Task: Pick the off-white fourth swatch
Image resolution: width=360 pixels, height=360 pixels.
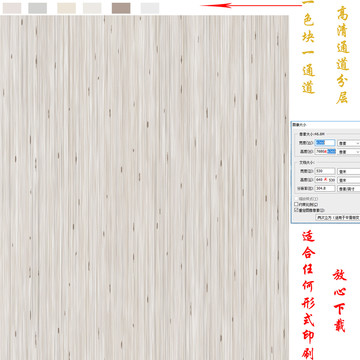Action: (92, 8)
